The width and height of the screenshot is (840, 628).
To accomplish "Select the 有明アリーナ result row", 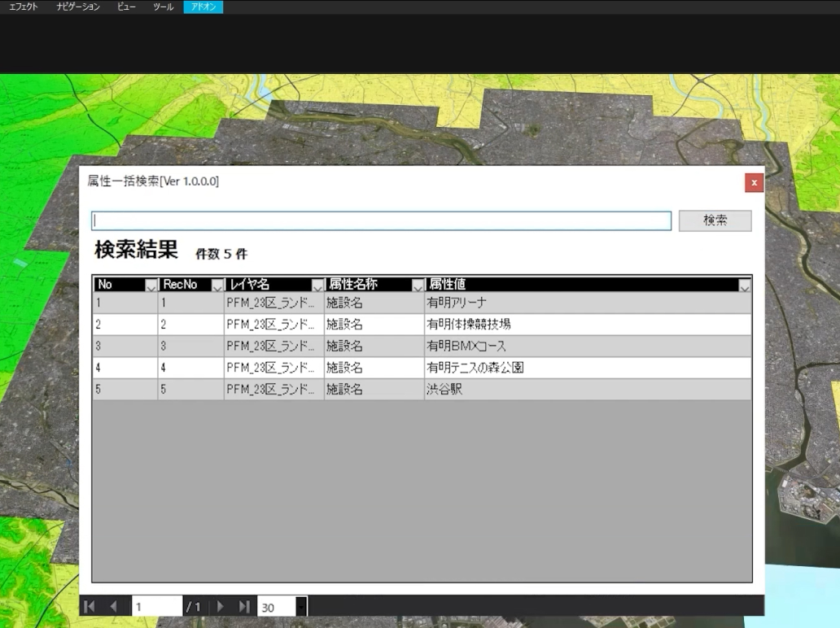I will (488, 302).
